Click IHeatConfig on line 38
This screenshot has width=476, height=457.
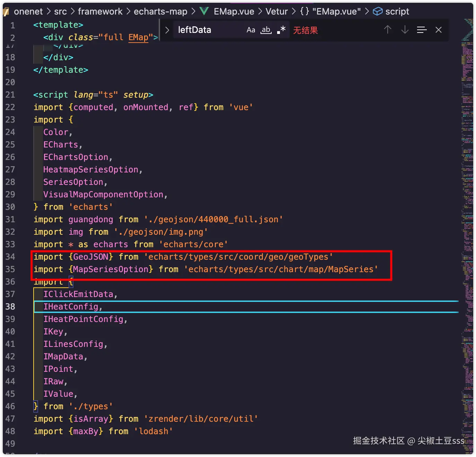click(71, 306)
